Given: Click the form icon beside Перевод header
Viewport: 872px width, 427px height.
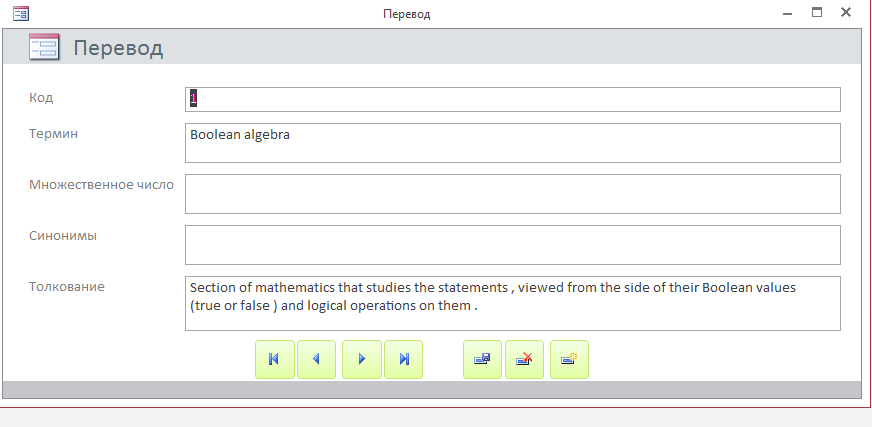Looking at the screenshot, I should [44, 47].
